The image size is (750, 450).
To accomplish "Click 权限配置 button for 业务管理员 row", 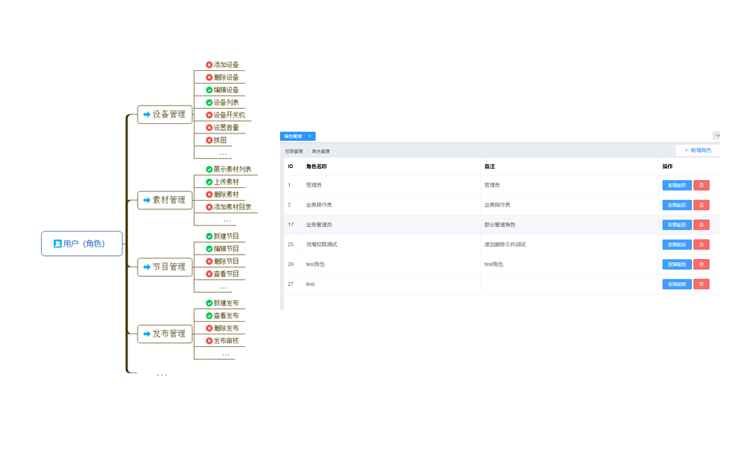I will [x=676, y=225].
